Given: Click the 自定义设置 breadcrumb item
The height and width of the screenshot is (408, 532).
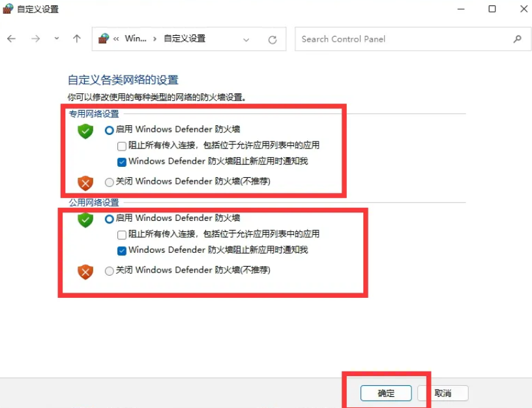Looking at the screenshot, I should pos(185,38).
